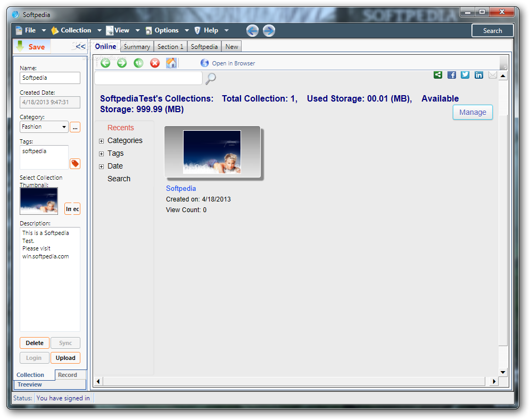Screen dimensions: 530x420
Task: Click the horizontal scrollbar left arrow
Action: pyautogui.click(x=98, y=382)
